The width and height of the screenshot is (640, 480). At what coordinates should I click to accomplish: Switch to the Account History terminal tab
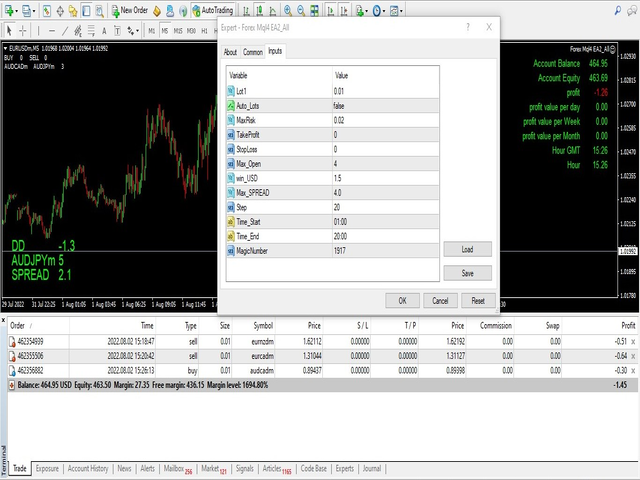(x=88, y=469)
